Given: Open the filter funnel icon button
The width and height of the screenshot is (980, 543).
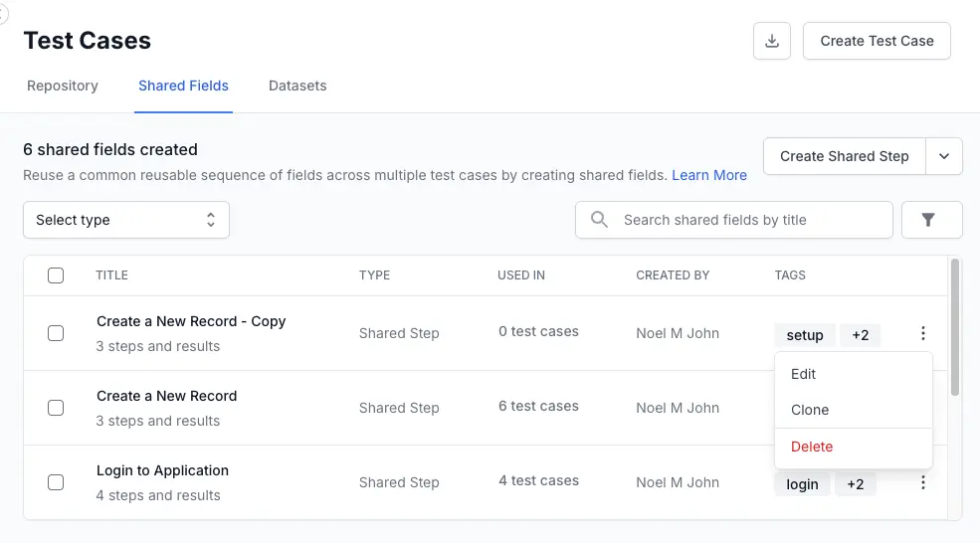Looking at the screenshot, I should [931, 220].
